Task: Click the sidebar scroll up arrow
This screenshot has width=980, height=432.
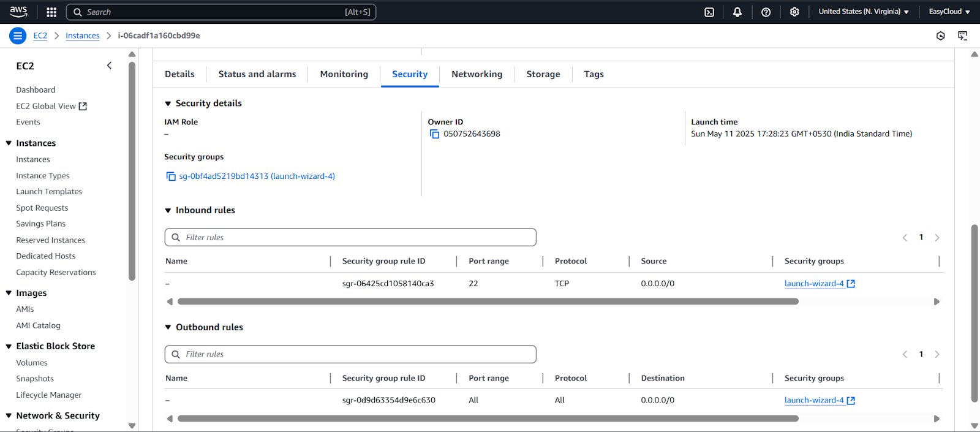Action: click(132, 55)
